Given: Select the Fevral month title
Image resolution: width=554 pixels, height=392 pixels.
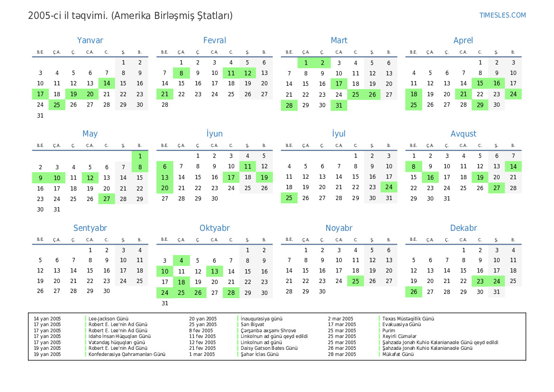Looking at the screenshot, I should 214,40.
